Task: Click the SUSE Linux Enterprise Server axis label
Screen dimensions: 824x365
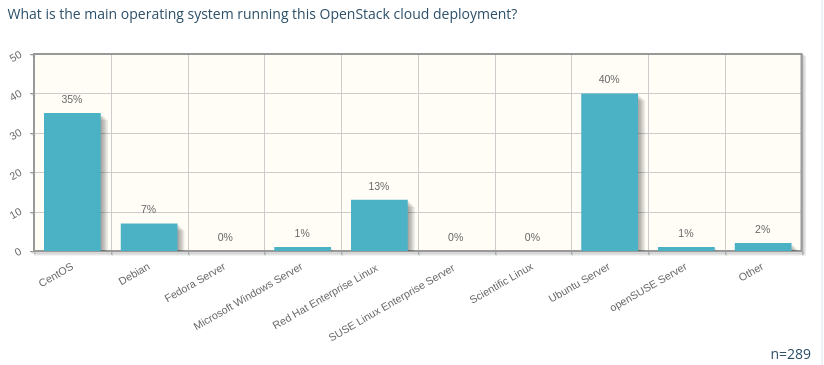Action: (x=392, y=303)
